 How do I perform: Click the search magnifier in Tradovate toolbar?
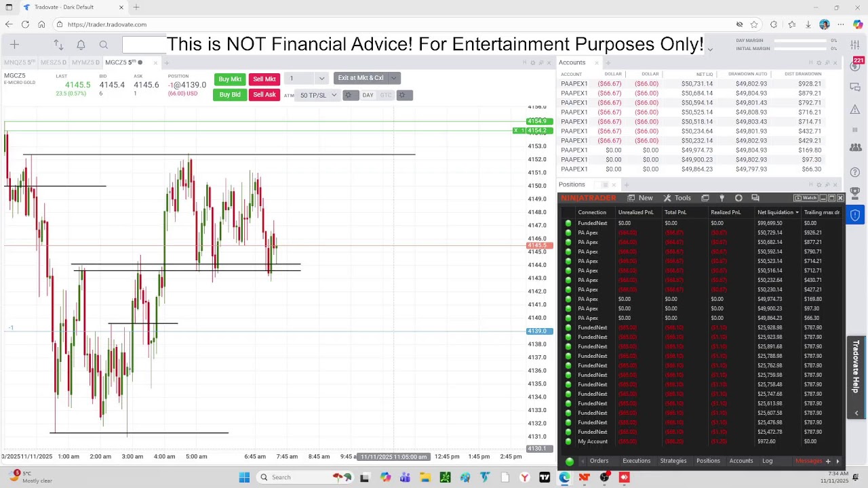point(104,45)
